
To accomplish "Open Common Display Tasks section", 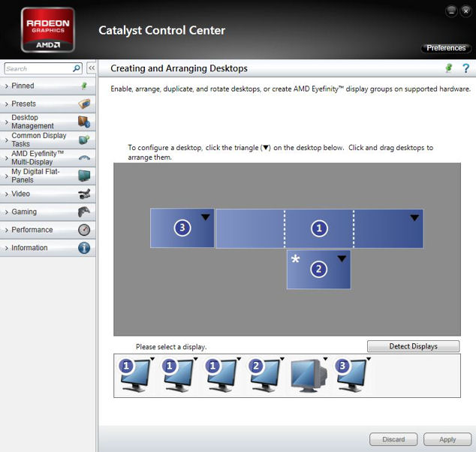I will [47, 140].
